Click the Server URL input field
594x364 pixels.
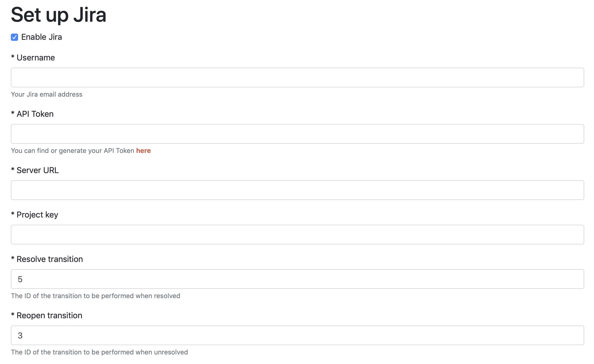tap(297, 190)
